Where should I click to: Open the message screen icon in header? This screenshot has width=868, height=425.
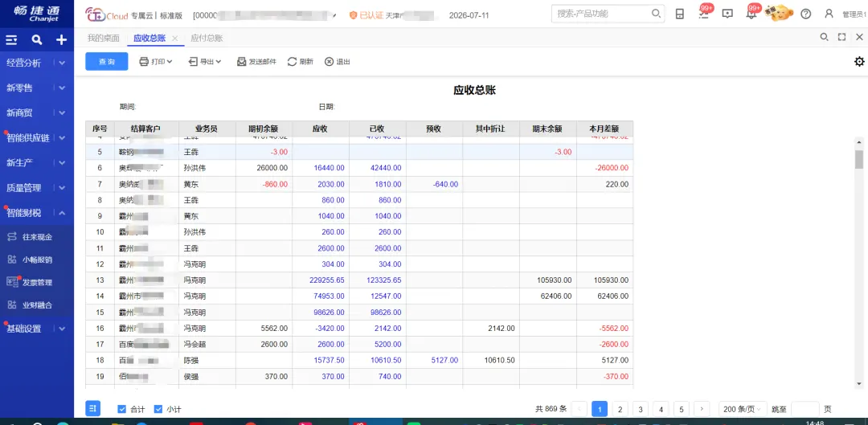coord(728,14)
